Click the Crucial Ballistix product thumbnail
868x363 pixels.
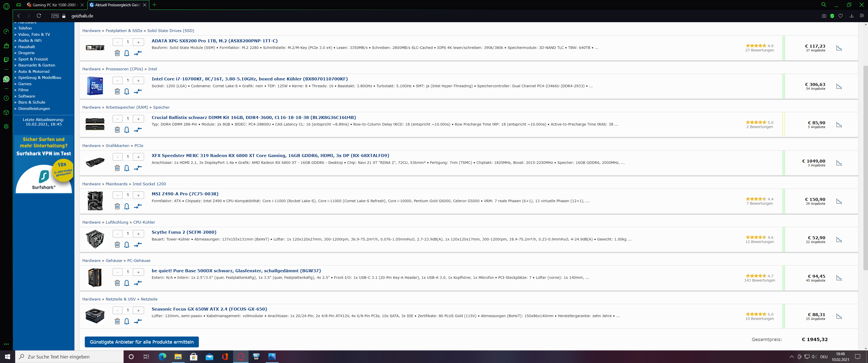pos(95,124)
